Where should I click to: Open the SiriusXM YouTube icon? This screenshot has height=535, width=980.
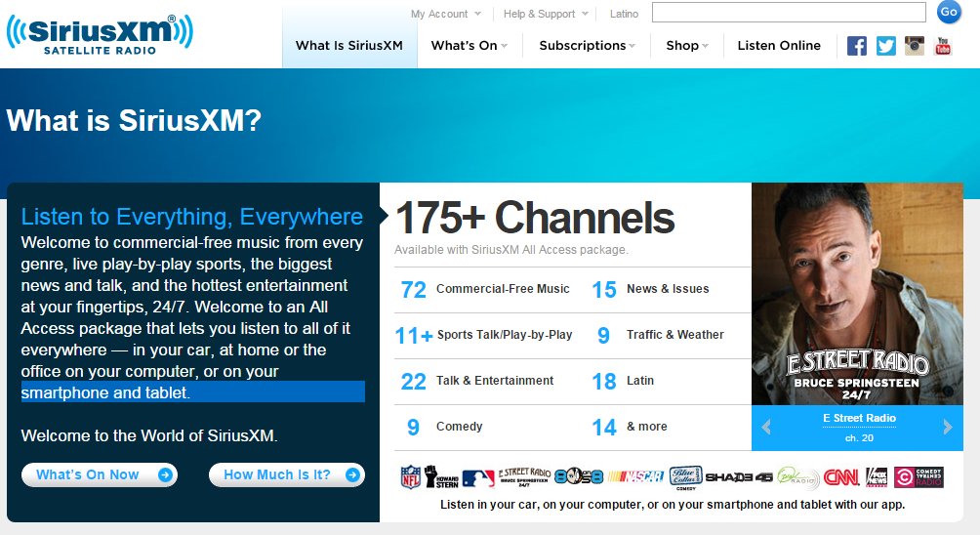coord(943,46)
